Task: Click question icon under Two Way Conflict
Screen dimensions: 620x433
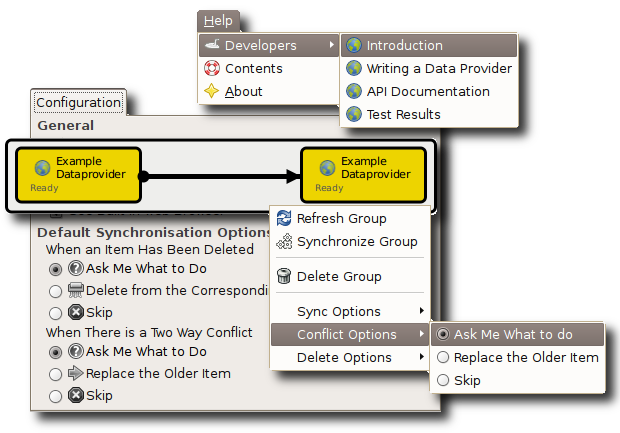Action: [76, 351]
